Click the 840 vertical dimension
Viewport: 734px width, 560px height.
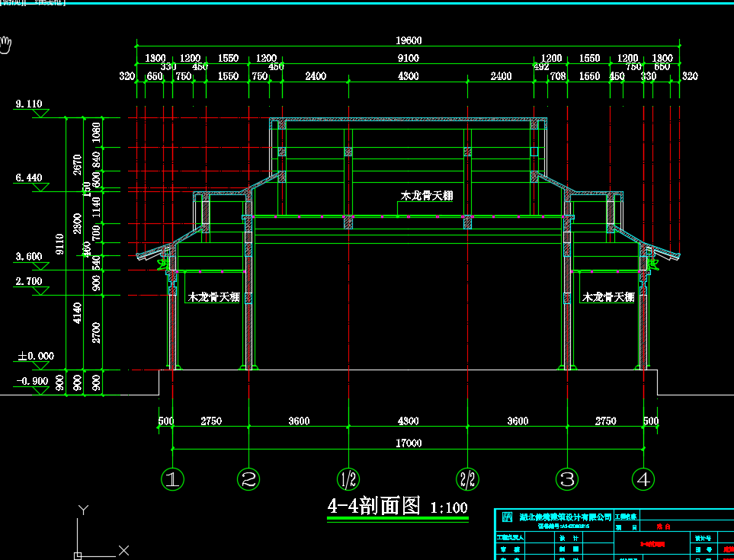coord(97,159)
